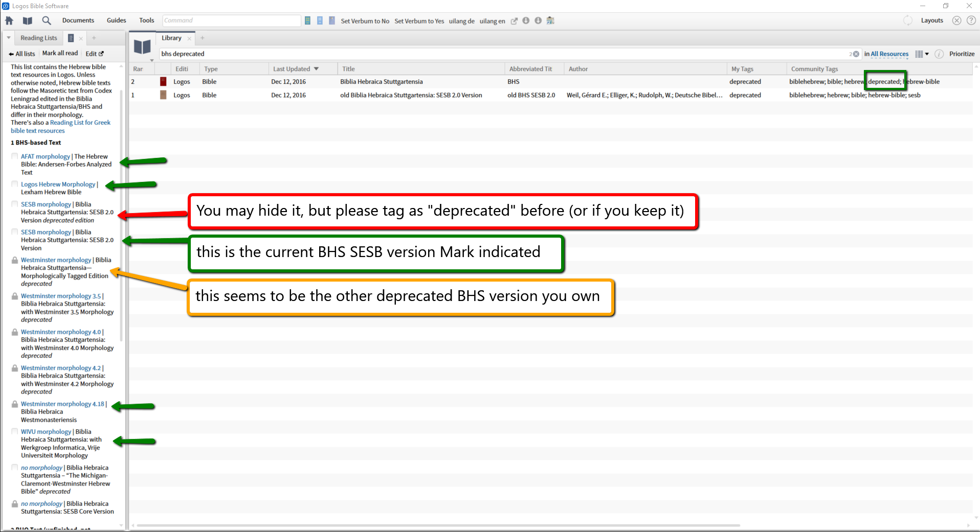Go back to All lists
The image size is (980, 532).
pyautogui.click(x=22, y=54)
